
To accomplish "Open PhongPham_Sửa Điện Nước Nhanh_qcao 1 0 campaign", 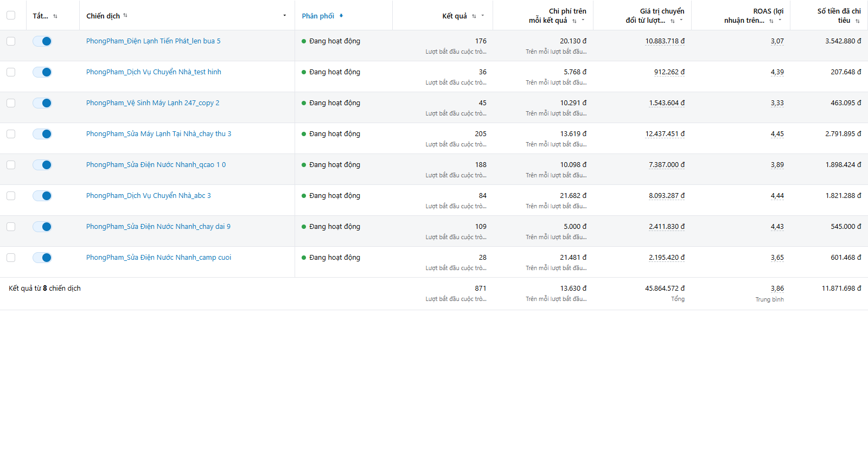I will pos(156,165).
